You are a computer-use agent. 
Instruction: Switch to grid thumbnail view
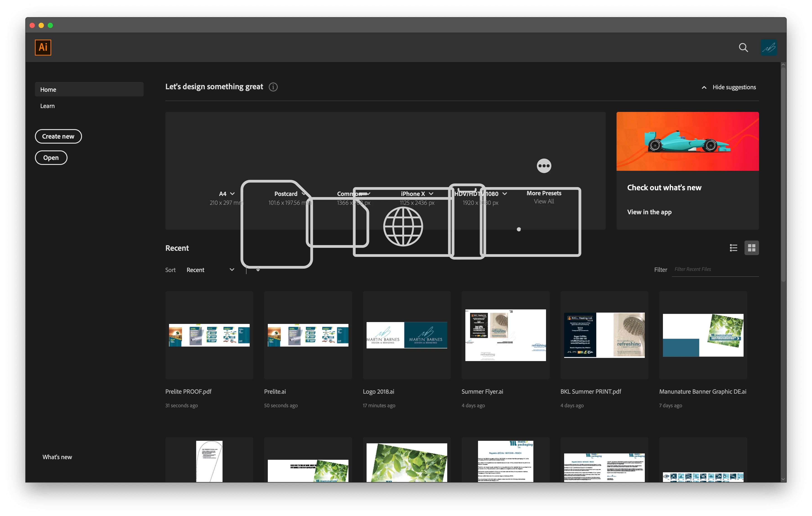click(751, 248)
